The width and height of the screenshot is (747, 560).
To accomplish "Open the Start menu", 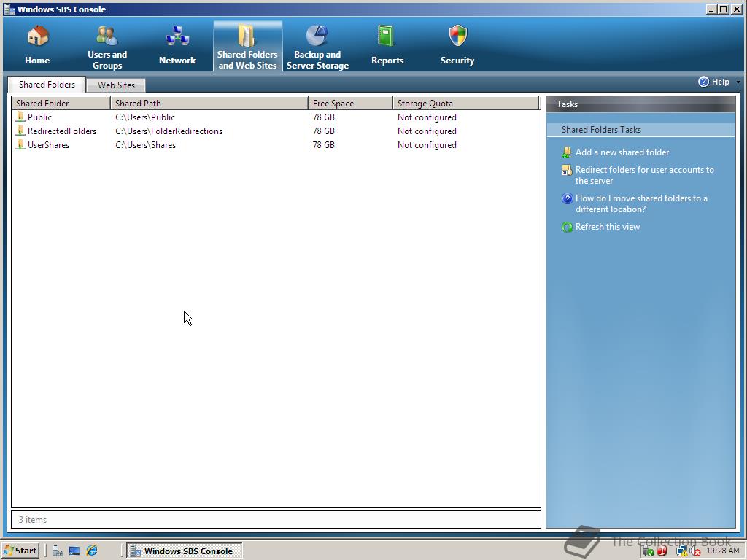I will [20, 551].
